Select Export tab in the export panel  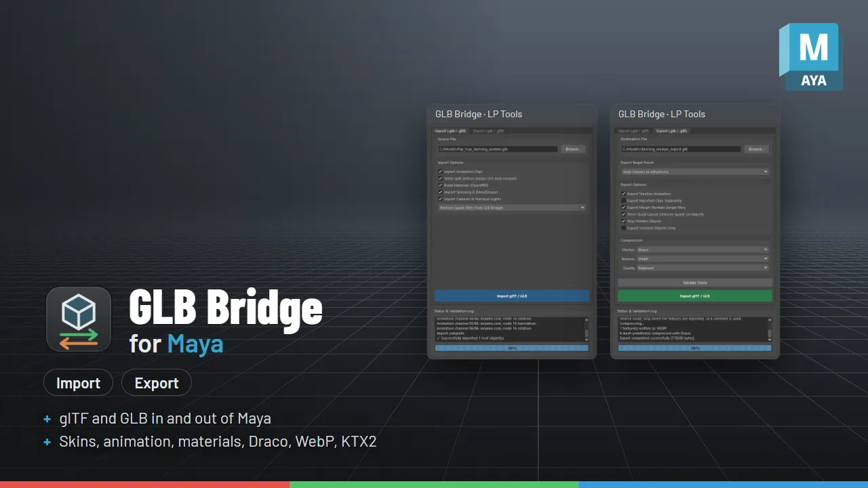(671, 131)
